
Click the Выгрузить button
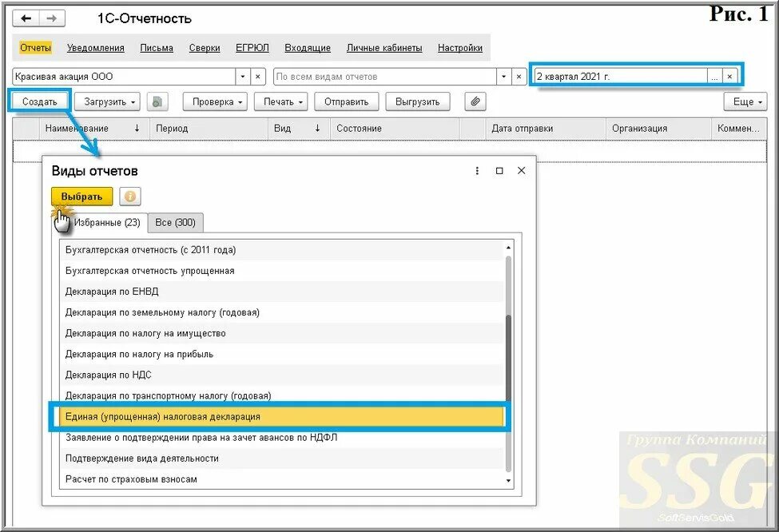[x=417, y=101]
